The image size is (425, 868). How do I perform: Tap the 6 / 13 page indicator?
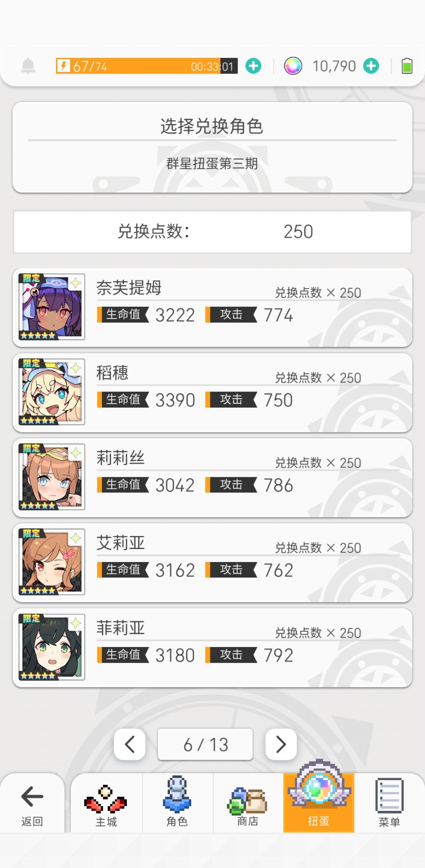[x=205, y=744]
